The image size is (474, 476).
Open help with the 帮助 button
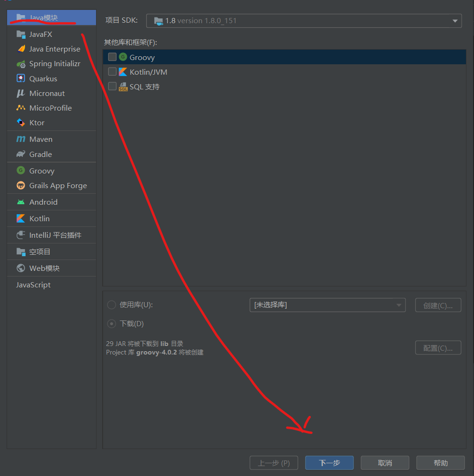[440, 463]
